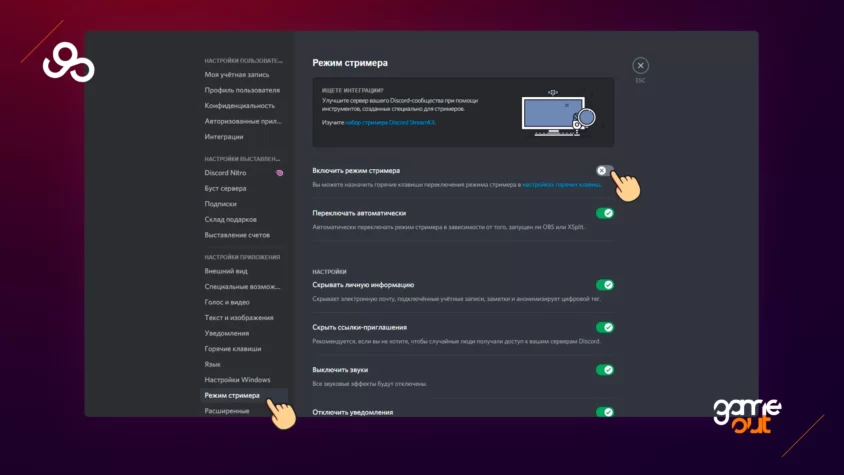This screenshot has height=475, width=844.
Task: Click the Все звуковые эффекты будут отключены description
Action: click(370, 384)
